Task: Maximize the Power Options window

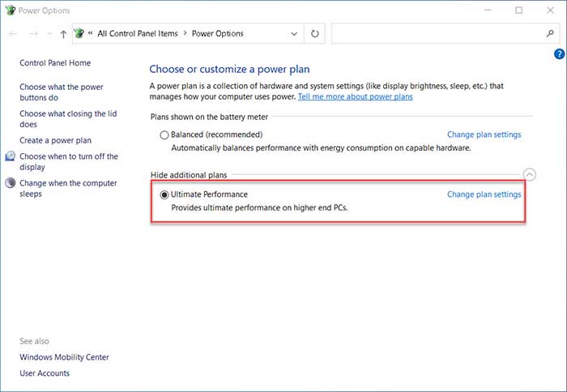Action: tap(519, 11)
